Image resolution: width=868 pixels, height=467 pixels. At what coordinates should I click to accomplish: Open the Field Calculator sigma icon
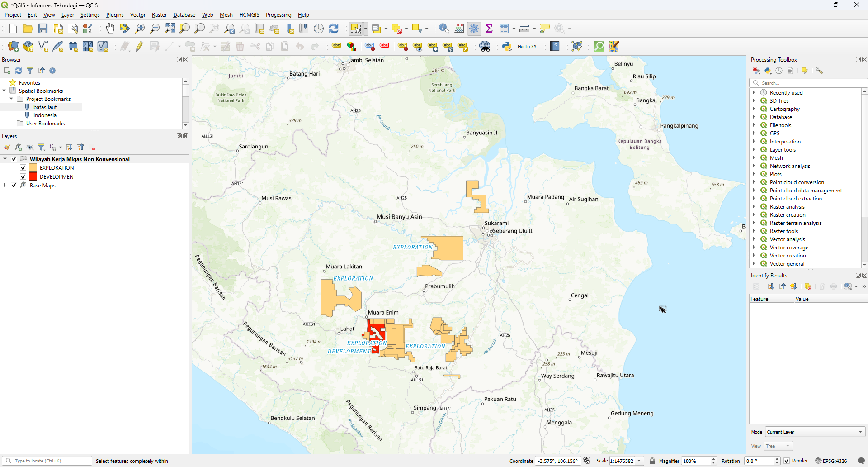(x=489, y=29)
